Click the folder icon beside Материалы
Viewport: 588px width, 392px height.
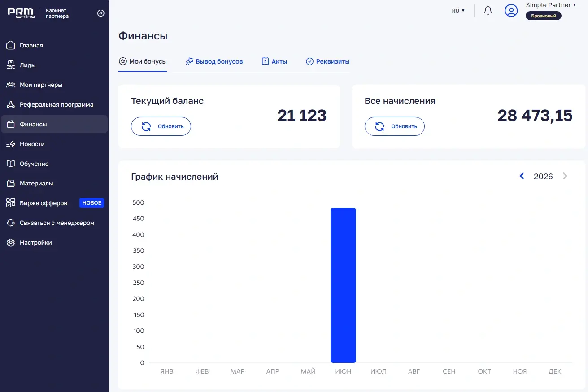(11, 183)
